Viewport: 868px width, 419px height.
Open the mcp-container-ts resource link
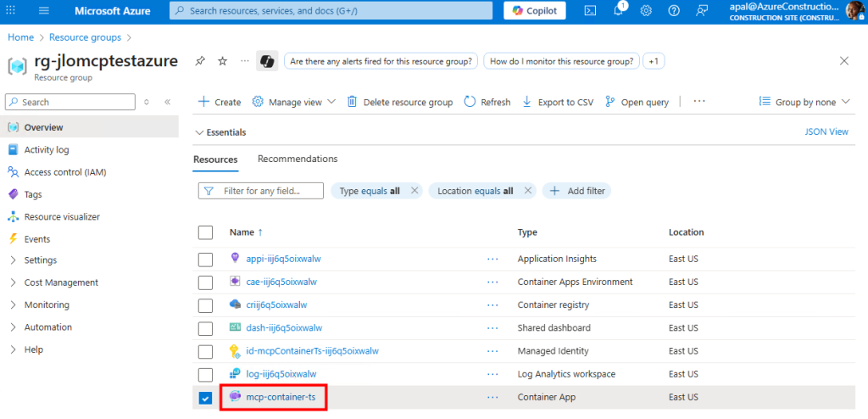click(x=281, y=398)
